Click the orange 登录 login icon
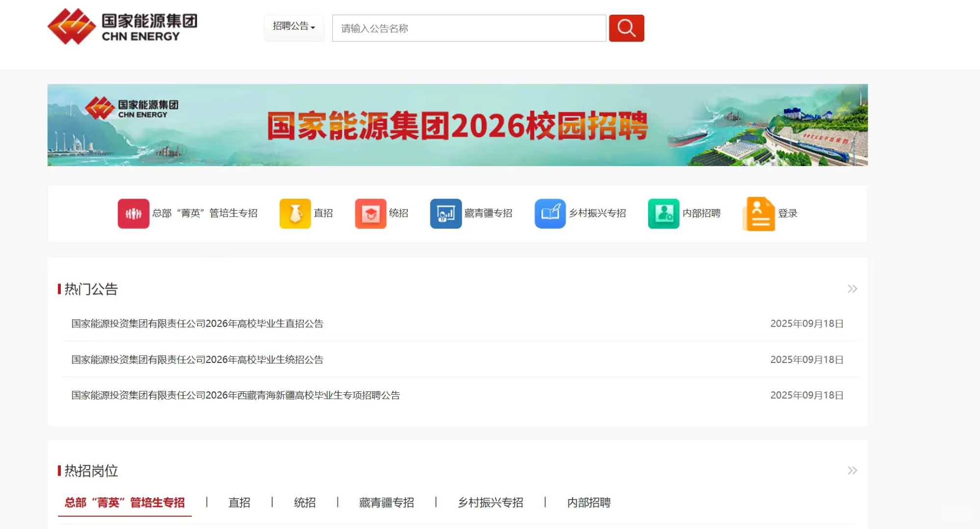980x529 pixels. click(x=759, y=214)
